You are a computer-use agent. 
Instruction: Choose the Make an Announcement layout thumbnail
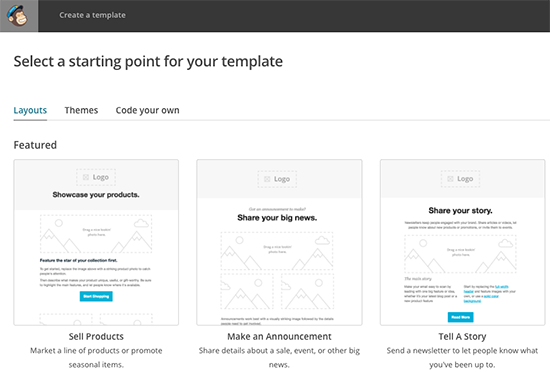click(x=279, y=242)
